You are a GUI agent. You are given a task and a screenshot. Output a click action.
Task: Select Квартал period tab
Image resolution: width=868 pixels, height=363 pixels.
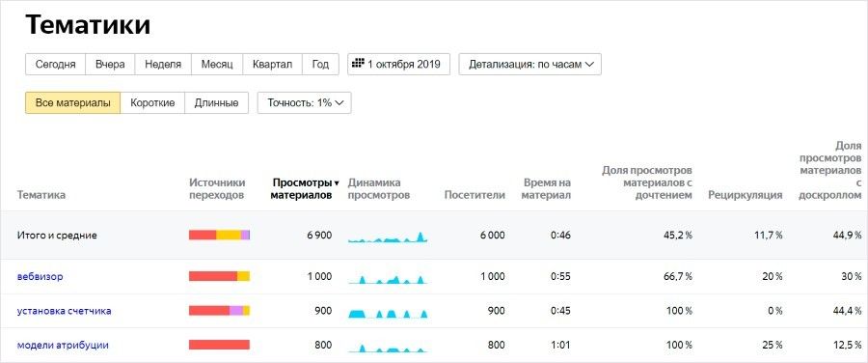272,65
